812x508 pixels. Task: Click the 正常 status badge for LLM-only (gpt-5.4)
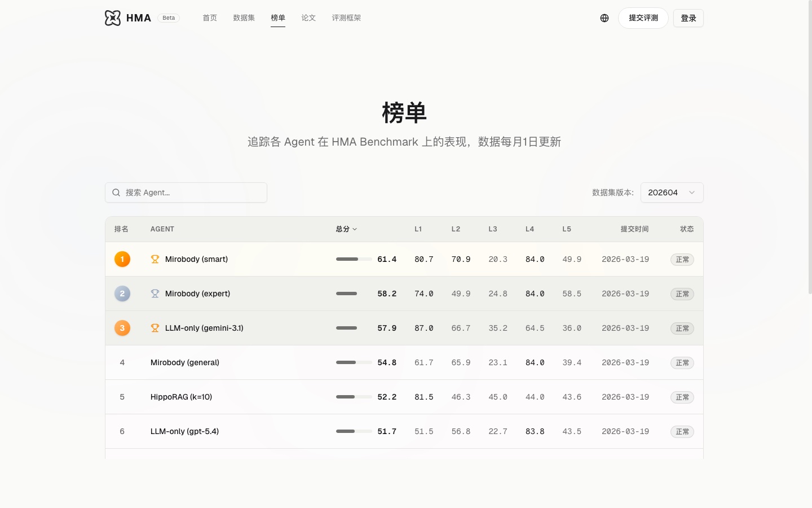(682, 432)
